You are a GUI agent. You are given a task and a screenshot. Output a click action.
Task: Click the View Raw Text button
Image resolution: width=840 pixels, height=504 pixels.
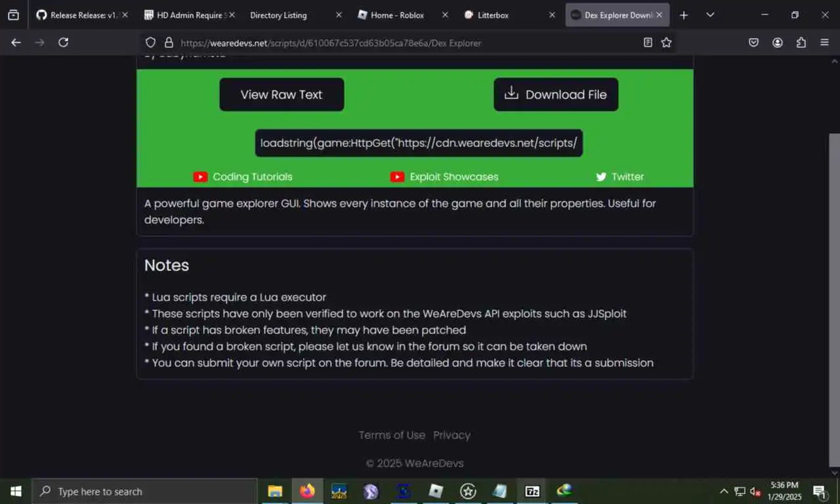click(x=282, y=94)
